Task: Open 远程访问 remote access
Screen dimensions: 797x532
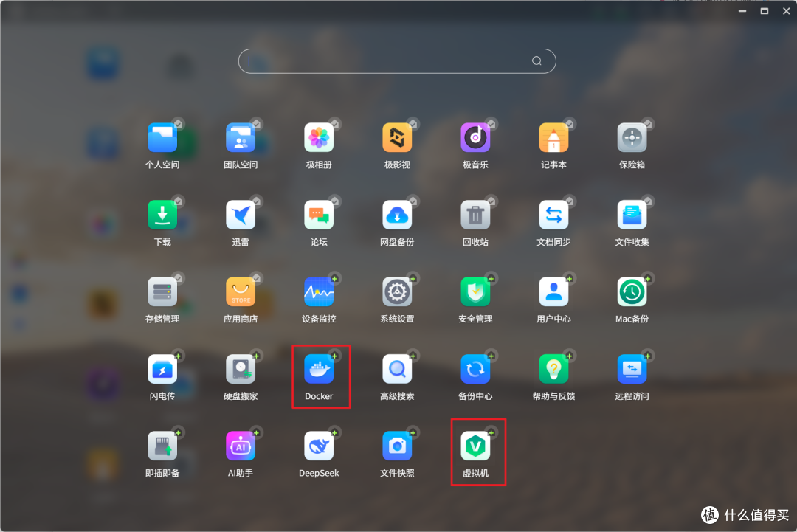Action: tap(632, 370)
